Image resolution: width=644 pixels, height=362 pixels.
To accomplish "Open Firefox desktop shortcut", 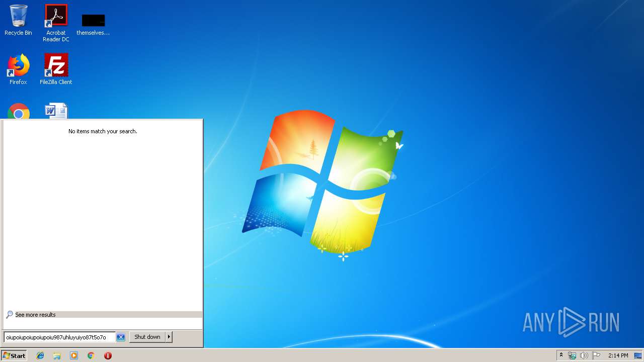I will [18, 69].
